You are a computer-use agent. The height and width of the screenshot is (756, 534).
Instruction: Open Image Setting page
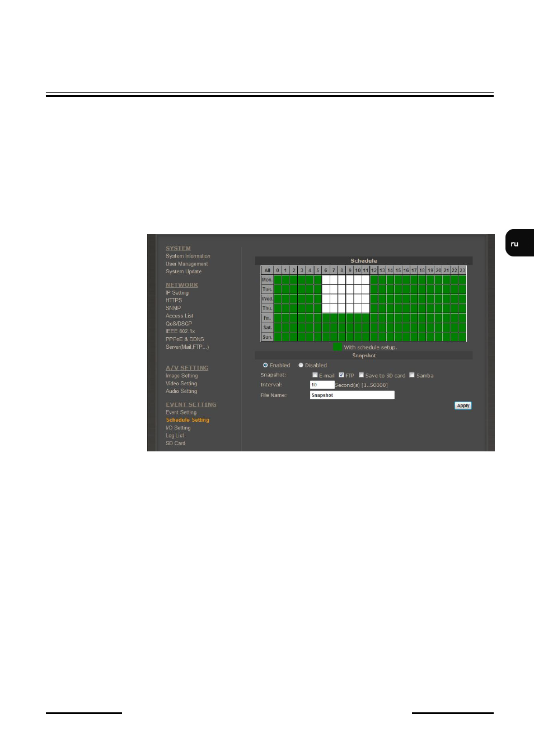pos(181,376)
